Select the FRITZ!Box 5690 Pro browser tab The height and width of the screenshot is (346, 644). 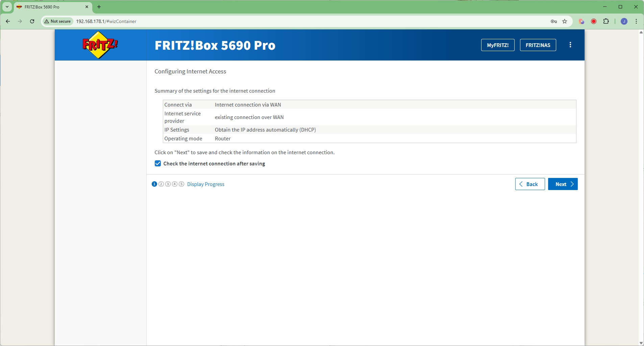(x=53, y=7)
